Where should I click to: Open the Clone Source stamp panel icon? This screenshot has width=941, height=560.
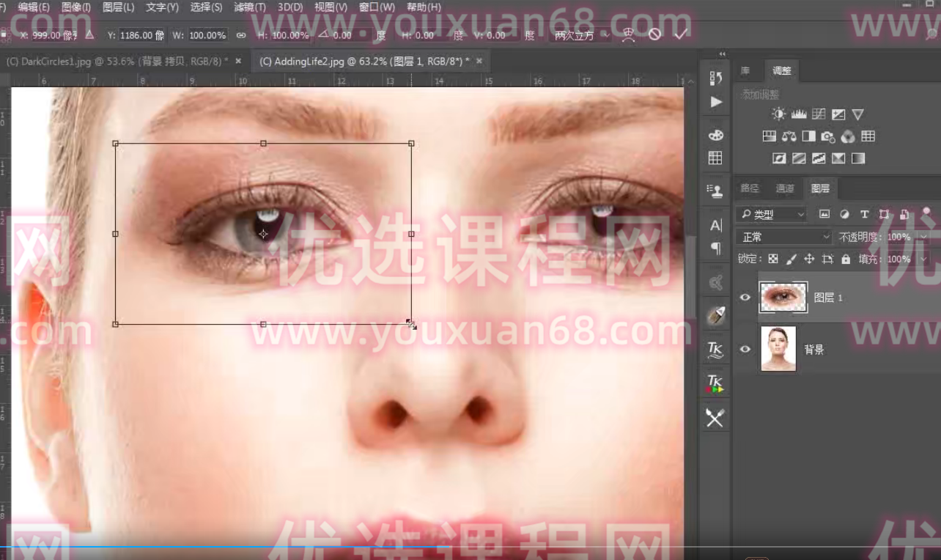tap(715, 191)
